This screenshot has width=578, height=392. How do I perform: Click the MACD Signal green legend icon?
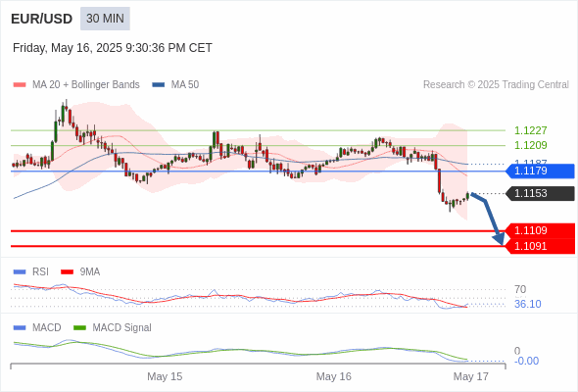click(79, 328)
